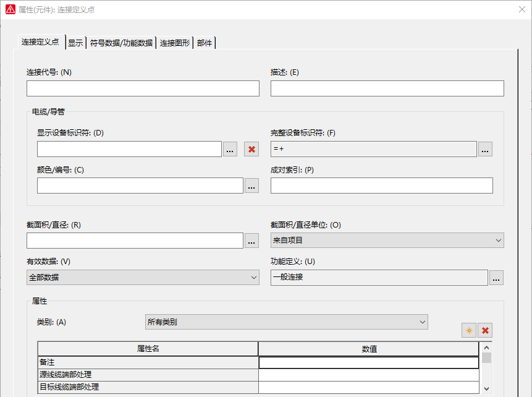Focus the 成对索引 input box
The width and height of the screenshot is (532, 397).
pyautogui.click(x=381, y=186)
